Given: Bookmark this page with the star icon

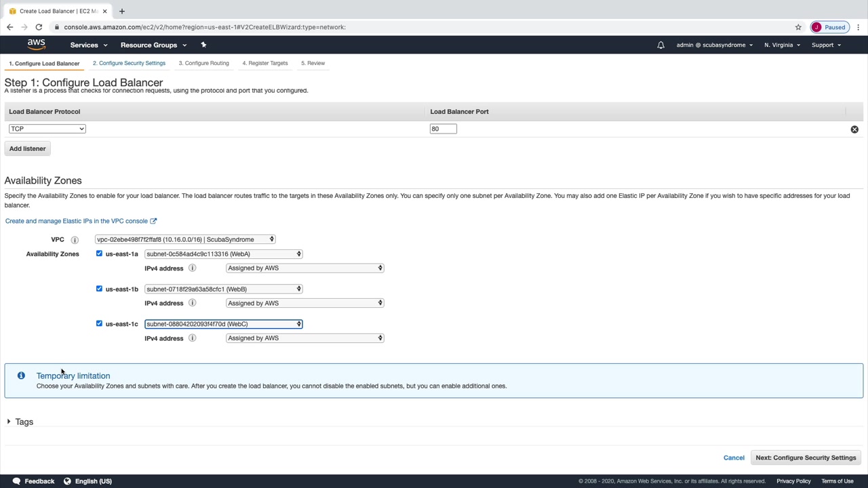Looking at the screenshot, I should (x=798, y=27).
